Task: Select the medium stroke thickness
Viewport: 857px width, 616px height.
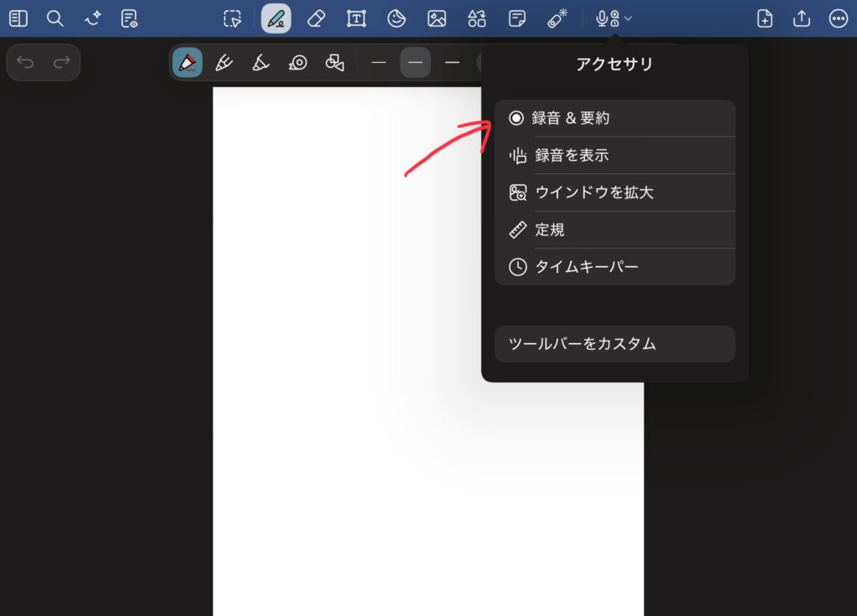Action: point(415,63)
